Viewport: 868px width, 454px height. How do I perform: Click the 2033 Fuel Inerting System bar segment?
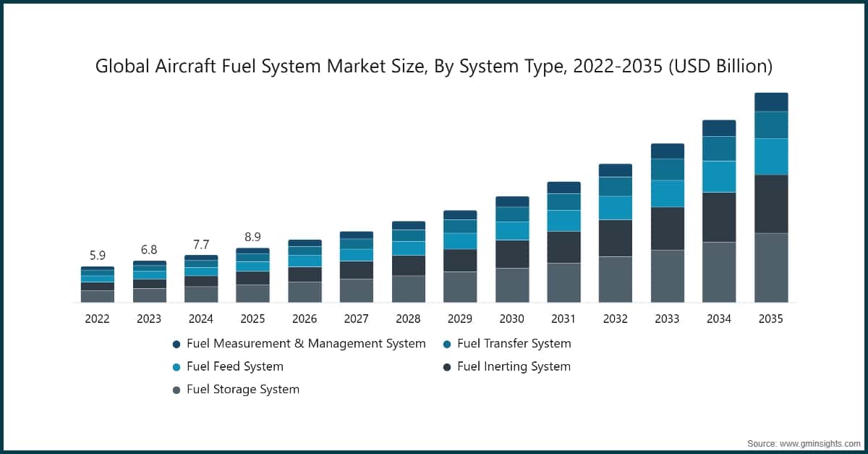(667, 229)
